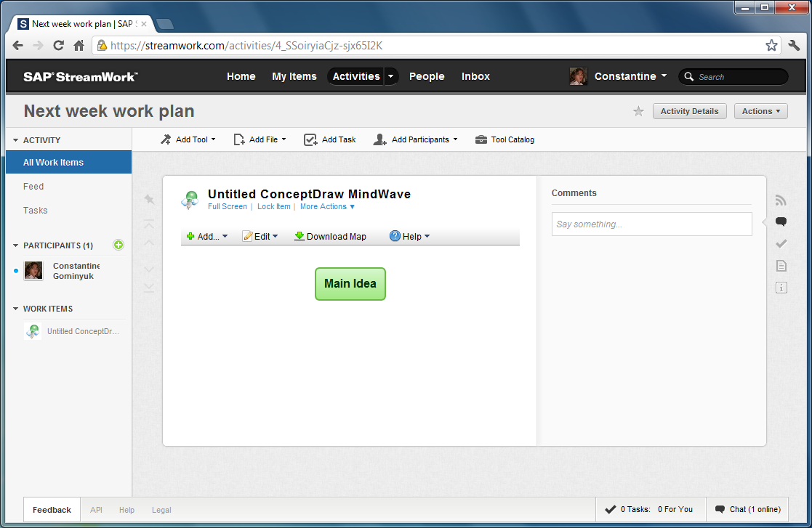Move item to bottom arrow icon
The image size is (812, 528).
click(x=149, y=288)
